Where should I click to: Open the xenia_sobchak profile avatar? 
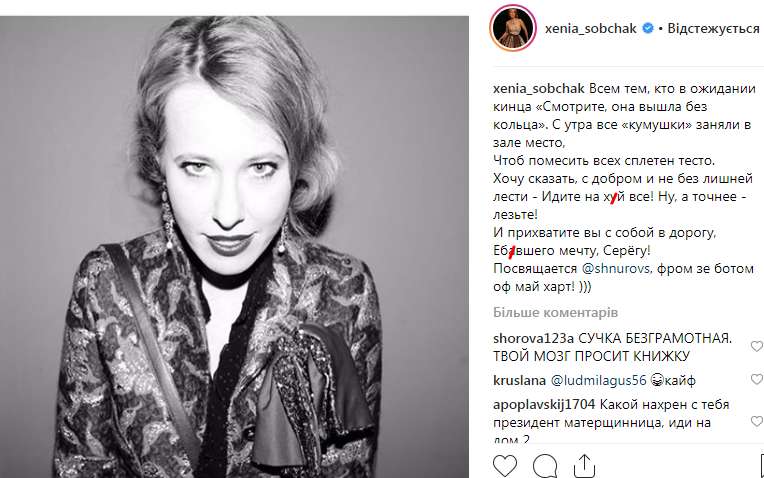(x=513, y=28)
